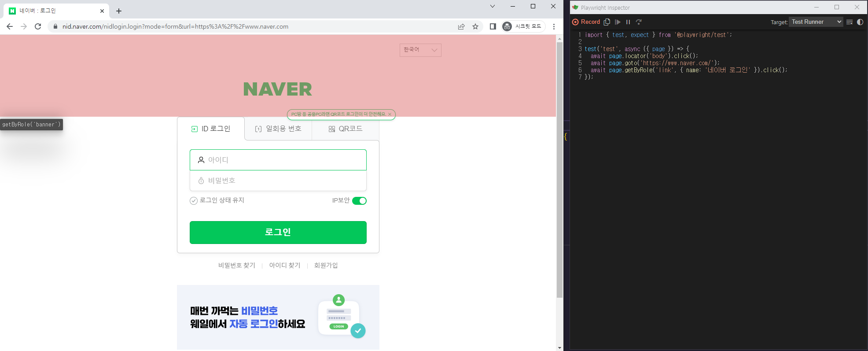This screenshot has width=868, height=351.
Task: Click the browser page vertical scrollbar
Action: pyautogui.click(x=560, y=170)
